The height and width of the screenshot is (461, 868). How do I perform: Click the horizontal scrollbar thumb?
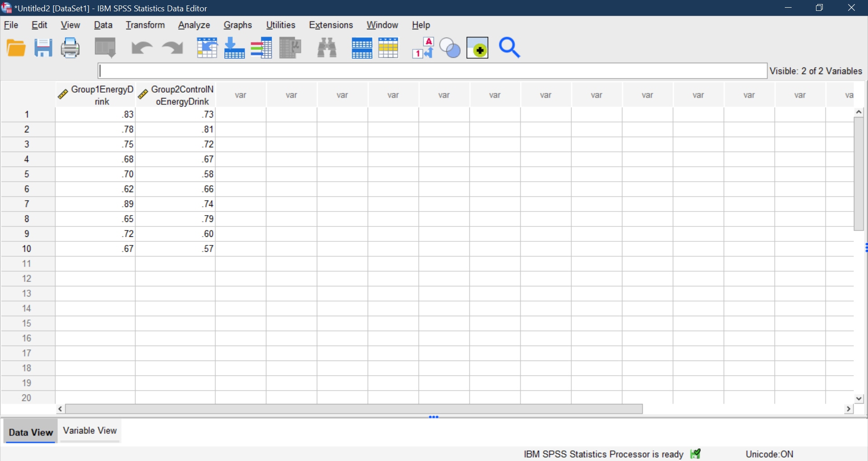pos(354,409)
